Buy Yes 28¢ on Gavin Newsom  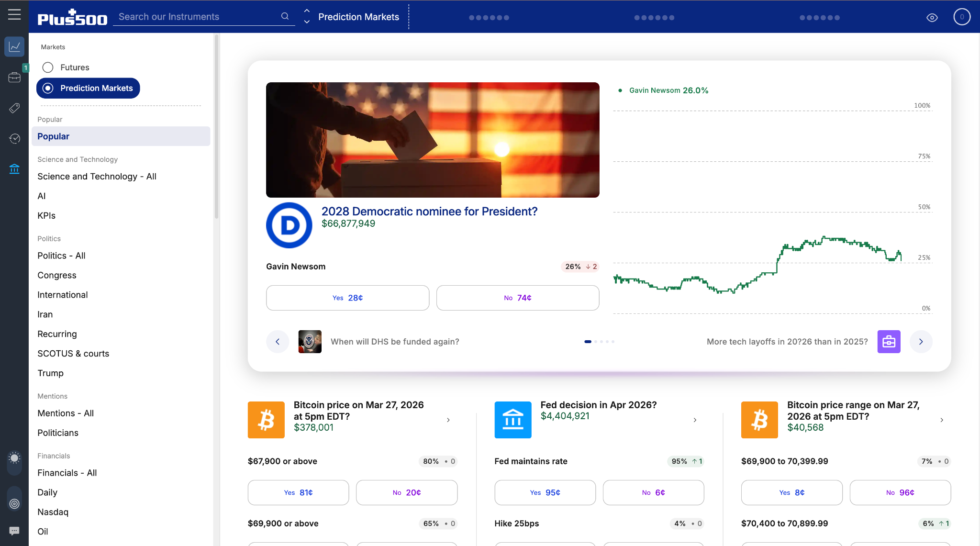(x=347, y=298)
